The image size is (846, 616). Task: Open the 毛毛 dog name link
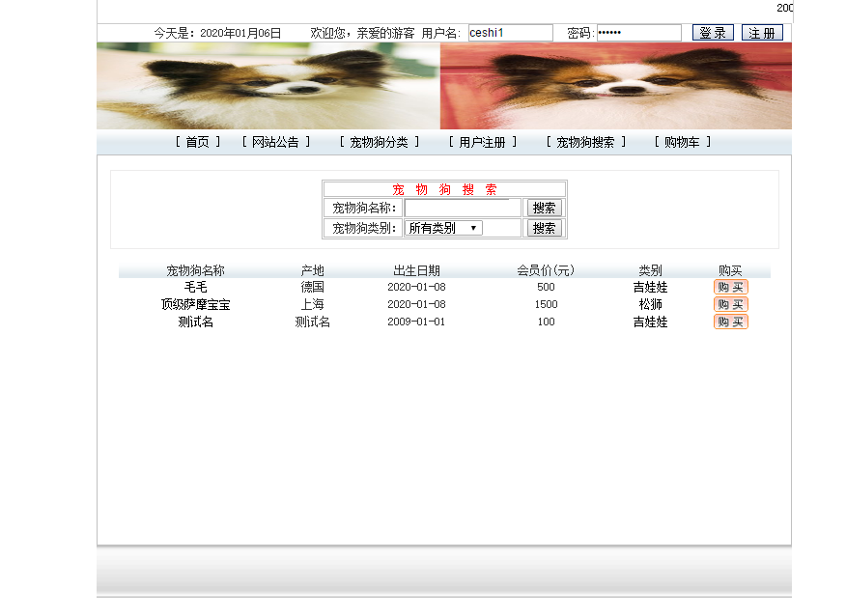click(196, 287)
